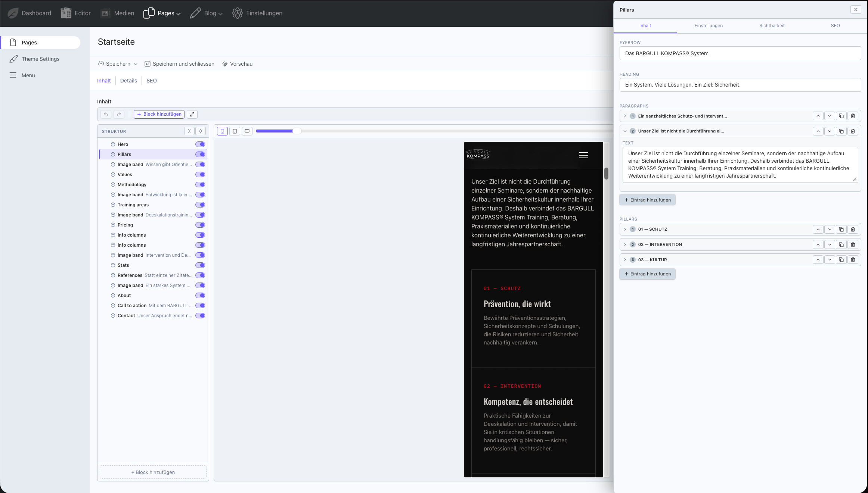
Task: Move 01 — SCHUTZ pillar down
Action: coord(830,229)
